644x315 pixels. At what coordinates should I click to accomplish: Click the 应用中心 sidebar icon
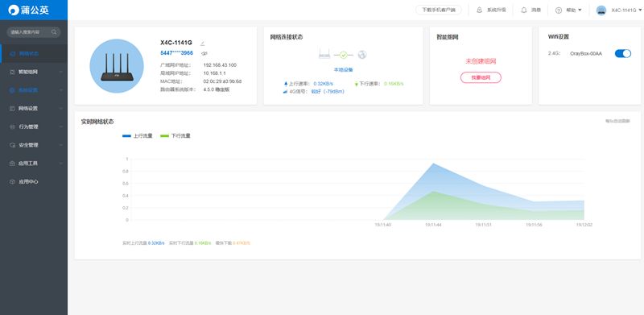click(x=12, y=181)
